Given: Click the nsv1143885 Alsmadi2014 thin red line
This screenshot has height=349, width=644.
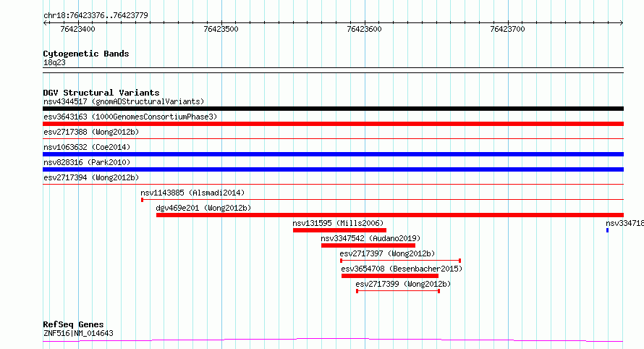Looking at the screenshot, I should [382, 200].
